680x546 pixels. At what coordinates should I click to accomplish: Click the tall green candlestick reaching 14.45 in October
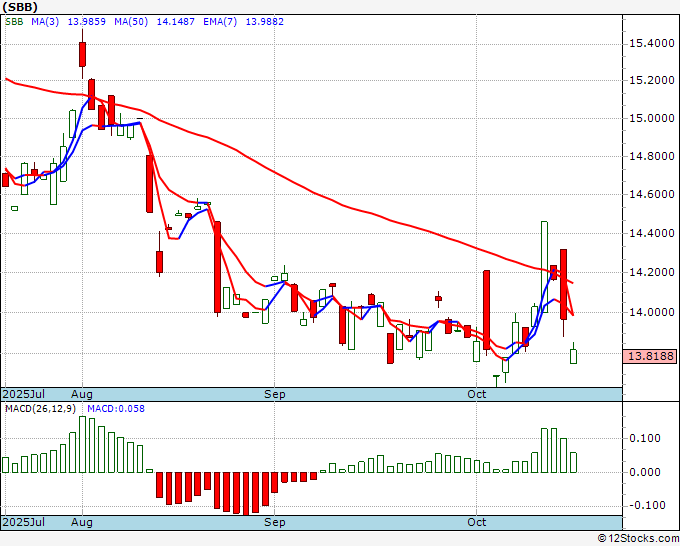(544, 267)
